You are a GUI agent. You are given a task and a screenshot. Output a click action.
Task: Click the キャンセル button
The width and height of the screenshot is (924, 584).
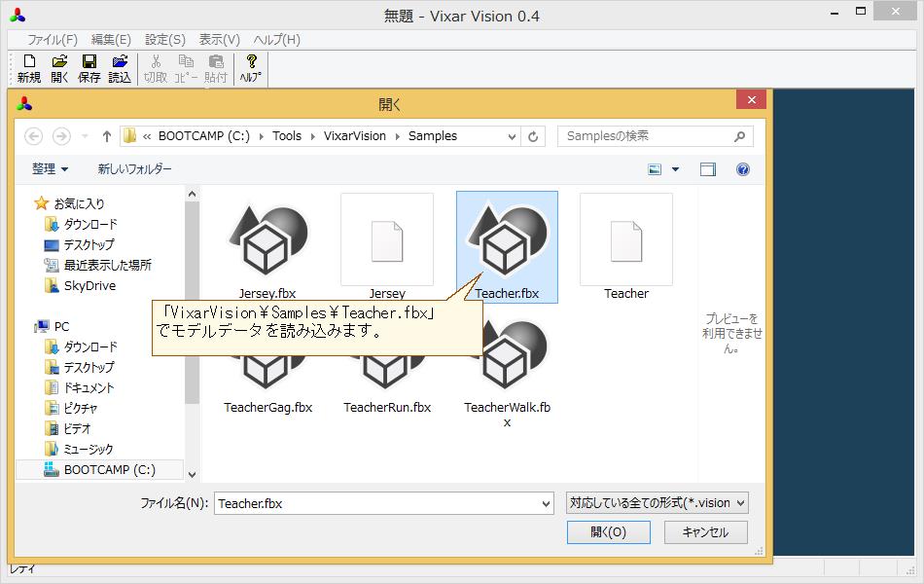(706, 532)
